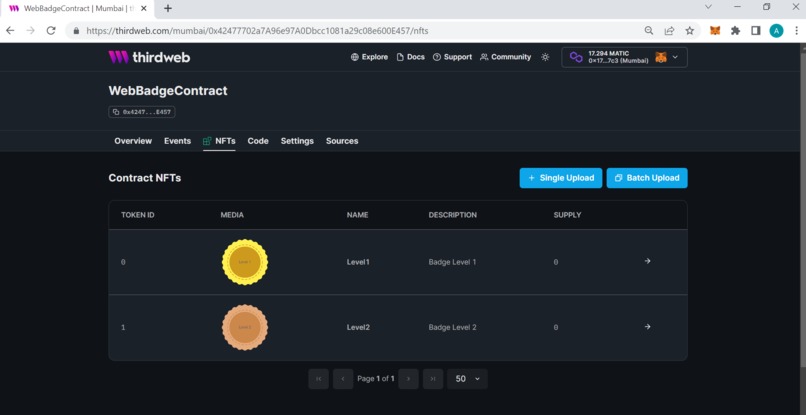Click the Single Upload button

click(561, 178)
